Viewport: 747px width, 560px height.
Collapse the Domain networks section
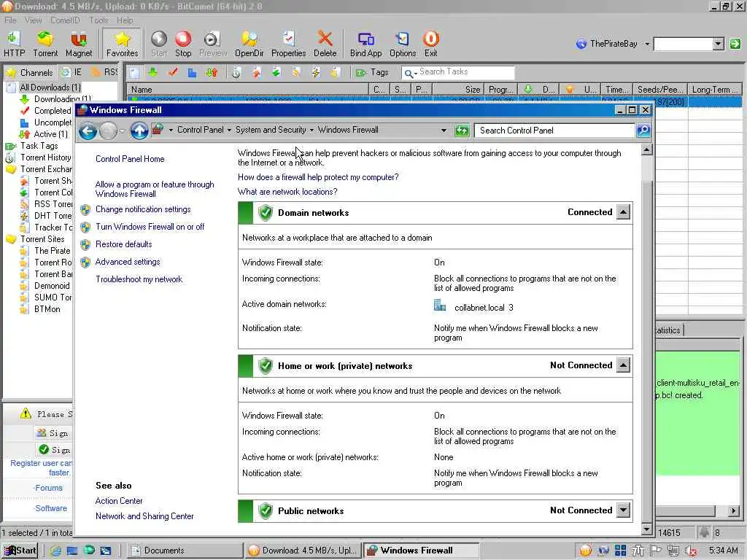(x=623, y=212)
